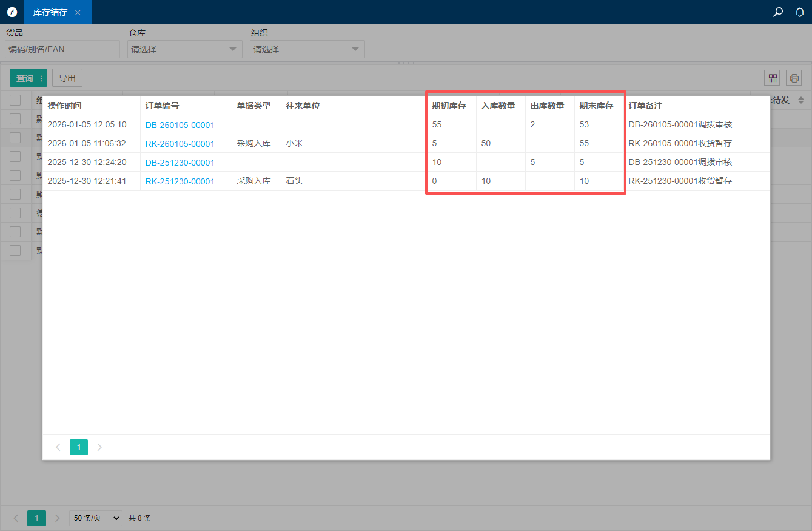Click the 导出 export button

(67, 78)
